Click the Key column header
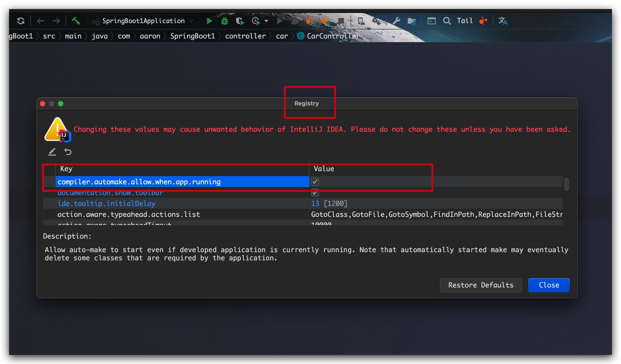 (x=182, y=169)
